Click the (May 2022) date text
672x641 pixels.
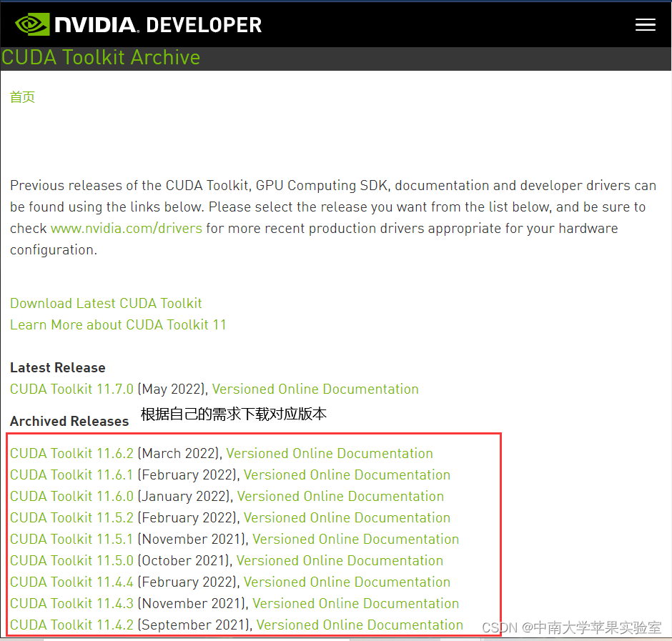[171, 389]
